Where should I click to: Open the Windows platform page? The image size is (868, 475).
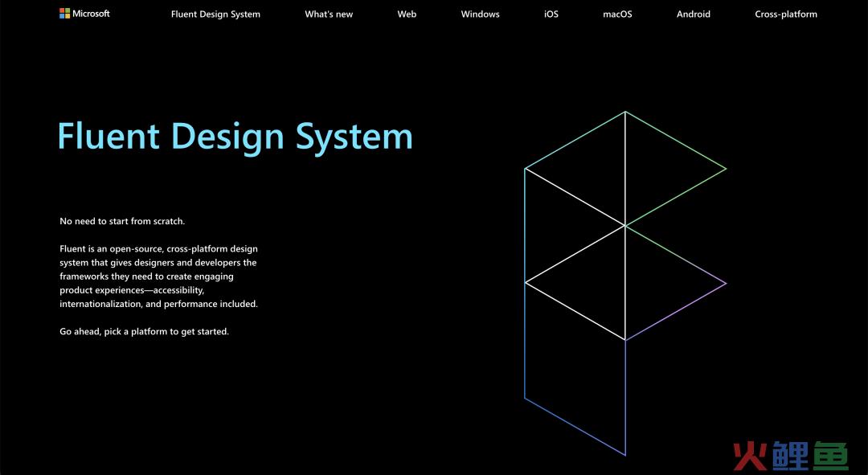pos(480,14)
